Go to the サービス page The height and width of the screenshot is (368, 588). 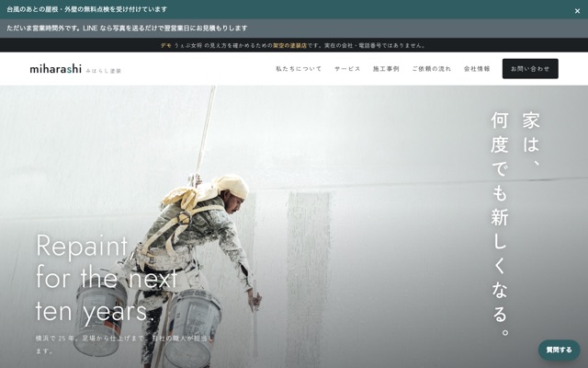click(347, 69)
